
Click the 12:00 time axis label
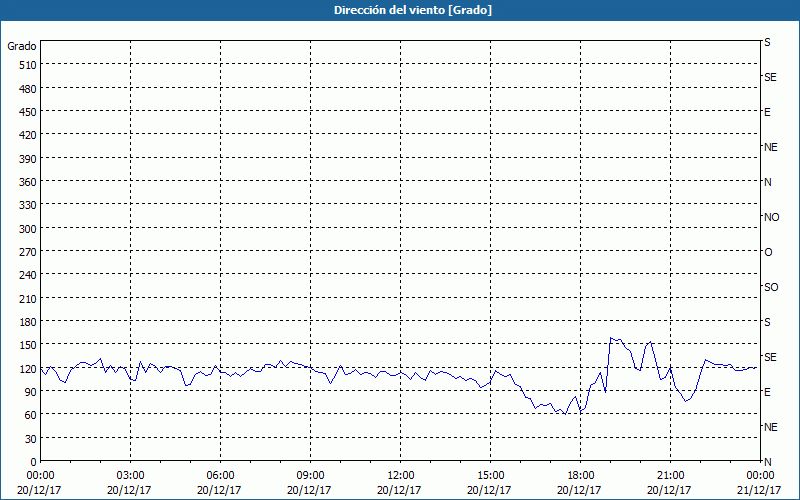point(400,476)
